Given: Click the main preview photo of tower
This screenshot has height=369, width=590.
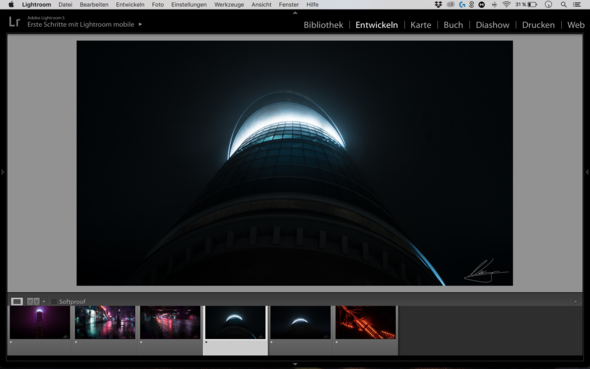Looking at the screenshot, I should (x=295, y=163).
